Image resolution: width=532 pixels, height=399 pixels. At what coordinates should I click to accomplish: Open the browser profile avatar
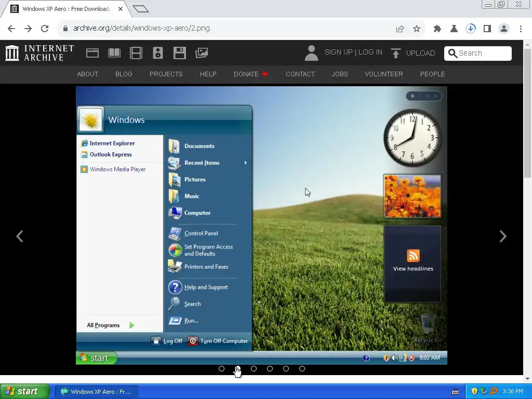504,29
